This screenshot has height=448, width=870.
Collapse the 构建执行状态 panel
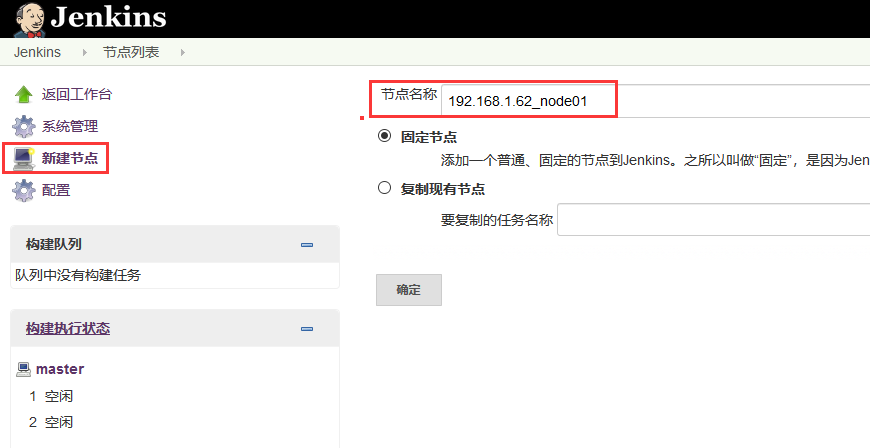tap(307, 329)
